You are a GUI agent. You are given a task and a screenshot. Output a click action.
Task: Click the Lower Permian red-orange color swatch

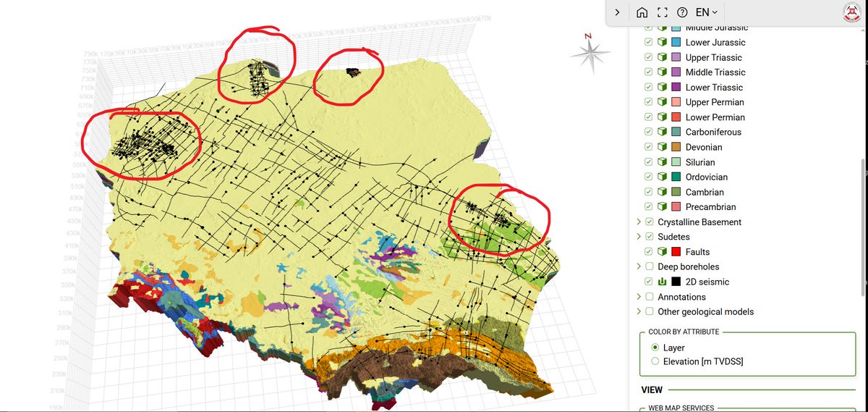click(676, 117)
